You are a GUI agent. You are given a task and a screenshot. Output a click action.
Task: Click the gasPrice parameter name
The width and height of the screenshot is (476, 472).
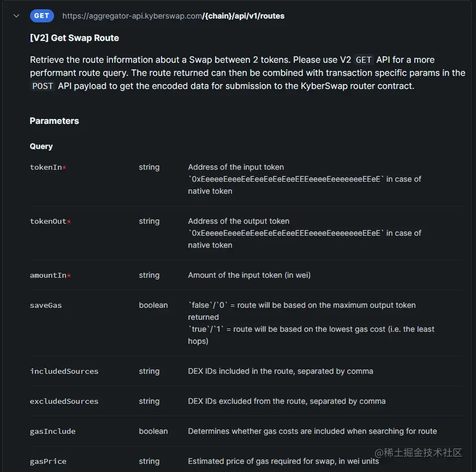[48, 461]
